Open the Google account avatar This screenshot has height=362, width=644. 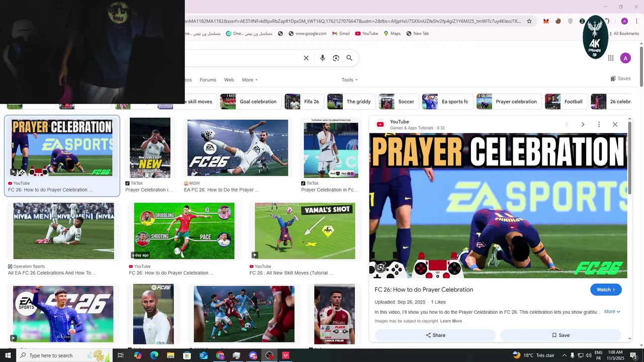click(625, 58)
